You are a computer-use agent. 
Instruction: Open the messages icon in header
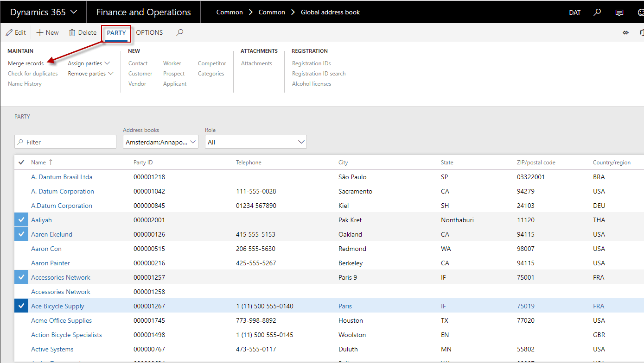[x=619, y=13]
